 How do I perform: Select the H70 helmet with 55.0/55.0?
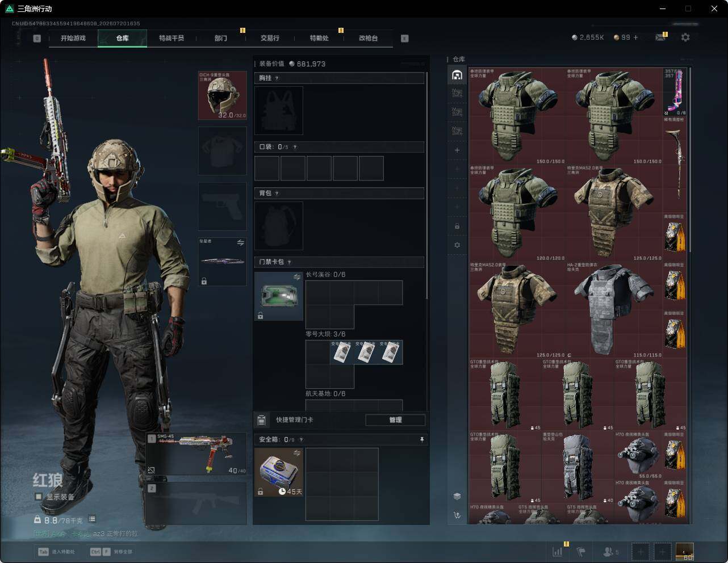638,455
